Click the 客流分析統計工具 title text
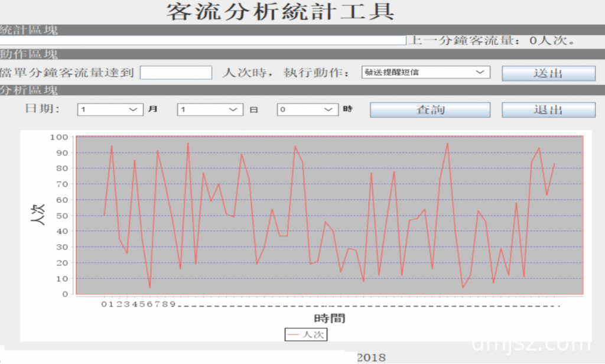Screen dimensions: 605x364 [280, 12]
